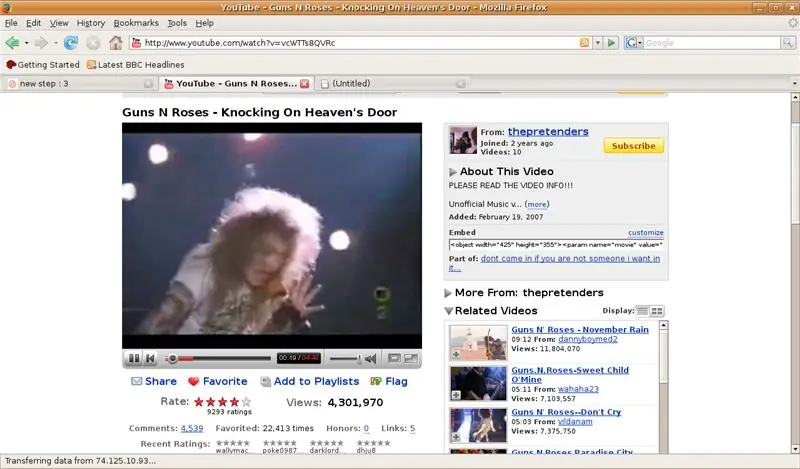Switch related videos to list display
The image size is (800, 469).
[642, 311]
